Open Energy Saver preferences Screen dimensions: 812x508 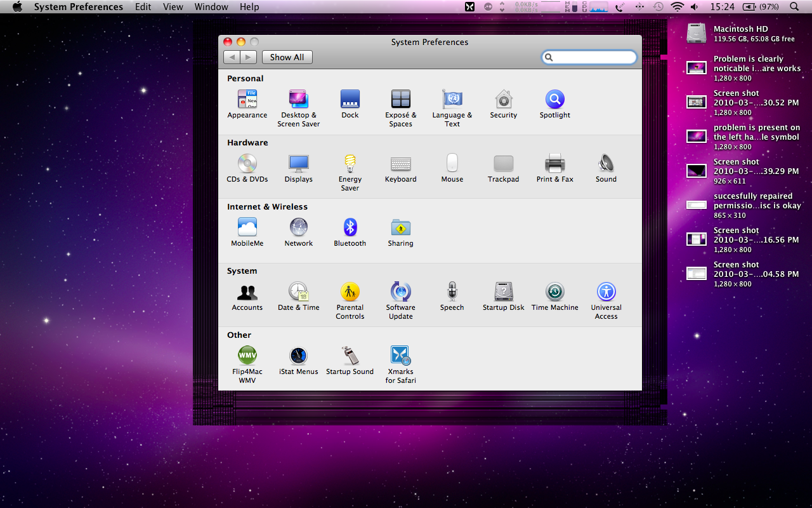point(350,172)
